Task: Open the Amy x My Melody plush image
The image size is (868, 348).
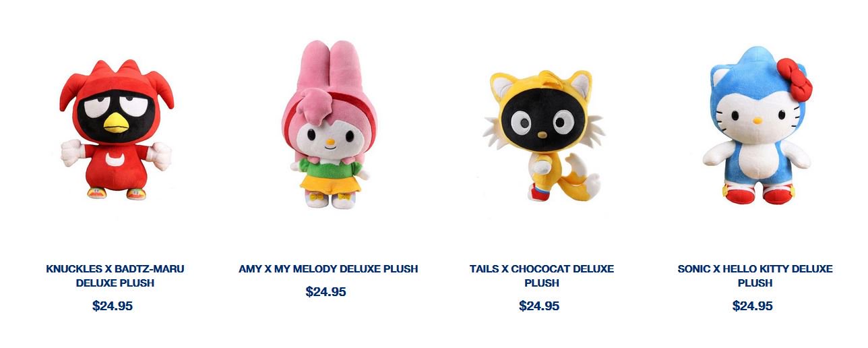Action: click(330, 124)
